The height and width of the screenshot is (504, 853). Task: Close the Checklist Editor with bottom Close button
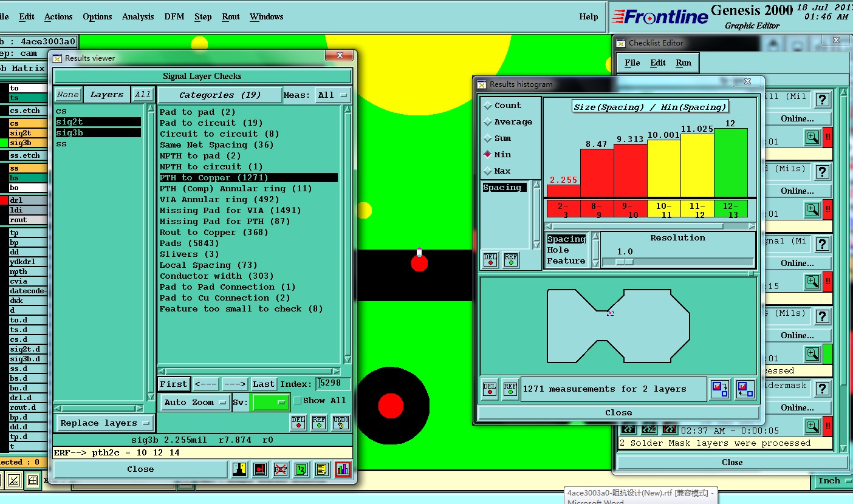tap(732, 462)
